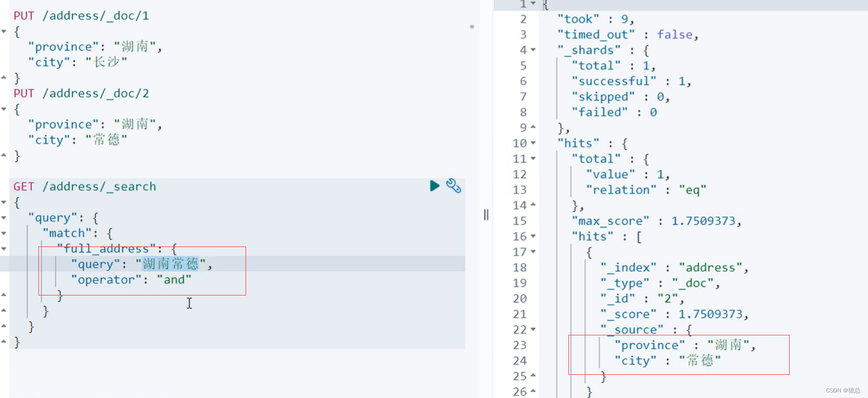
Task: Click the "PUT /address/_doc/2" request line
Action: coord(81,93)
